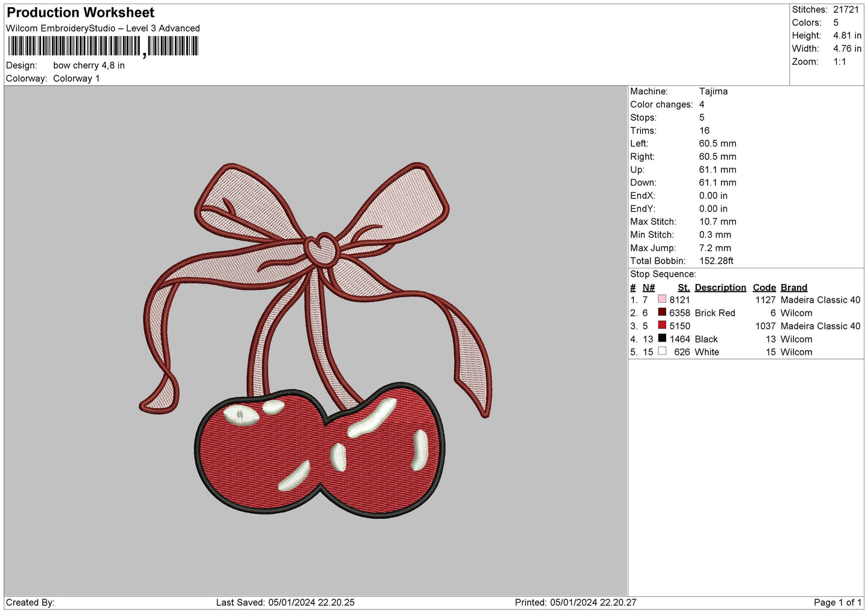
Task: Click the 'White' description in stop 5
Action: pos(707,352)
